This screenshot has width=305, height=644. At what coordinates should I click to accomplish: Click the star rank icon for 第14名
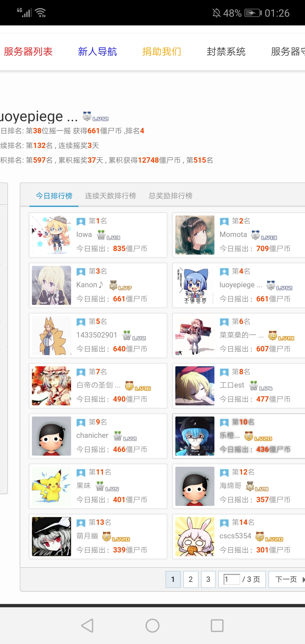[x=224, y=523]
